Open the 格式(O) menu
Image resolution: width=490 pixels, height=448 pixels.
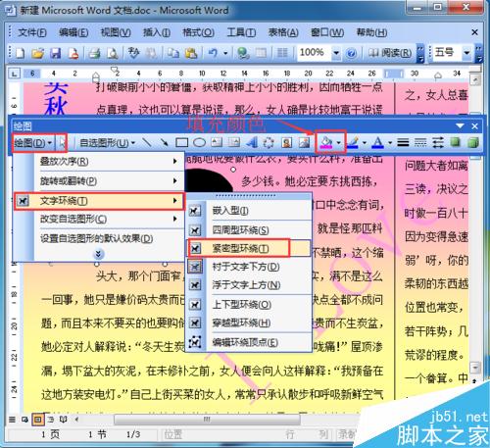click(x=198, y=32)
